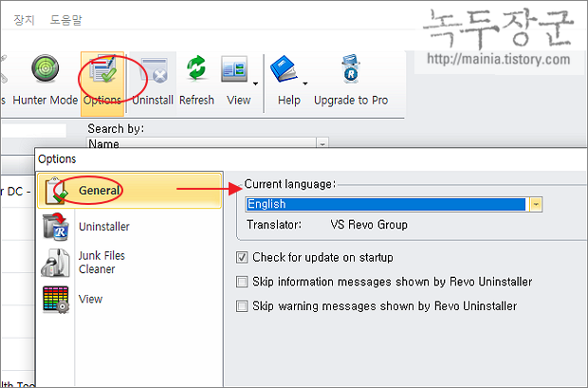Click the View color grid icon
Screen dimensions: 588x388
pos(56,299)
